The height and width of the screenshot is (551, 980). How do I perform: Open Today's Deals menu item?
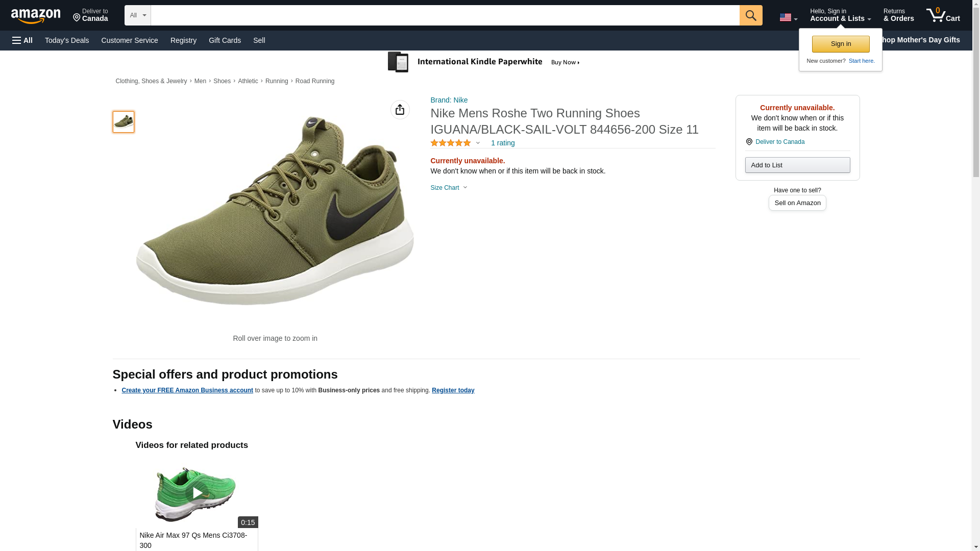point(67,40)
